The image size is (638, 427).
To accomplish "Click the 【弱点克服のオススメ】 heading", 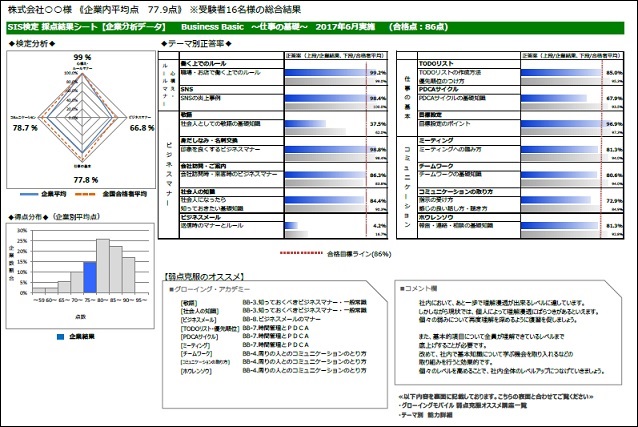I will 203,277.
